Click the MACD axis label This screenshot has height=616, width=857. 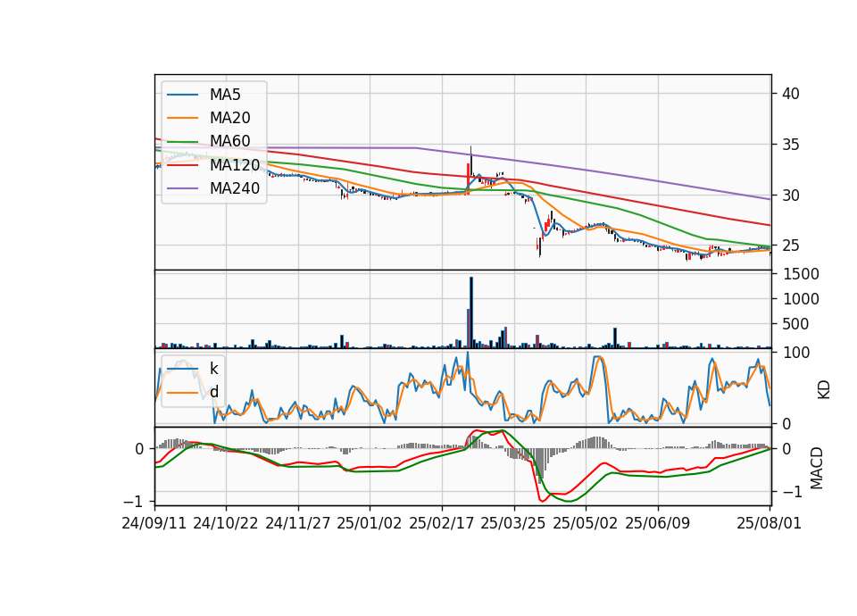coord(817,468)
